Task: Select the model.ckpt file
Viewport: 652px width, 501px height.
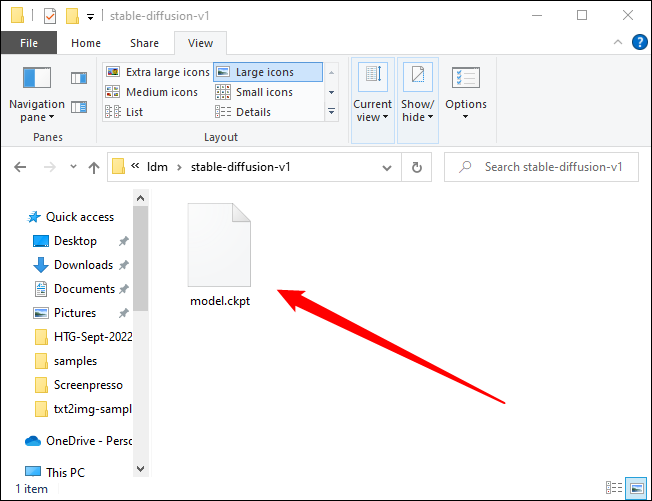Action: (220, 256)
